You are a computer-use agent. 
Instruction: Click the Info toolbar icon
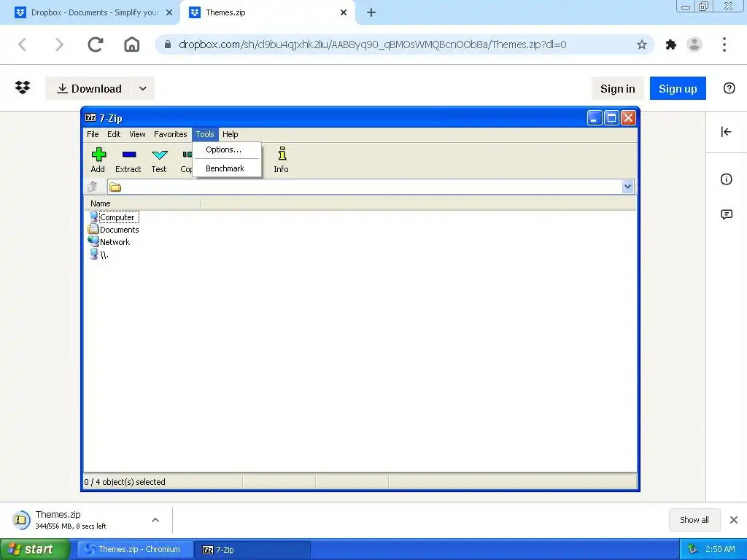(x=282, y=153)
